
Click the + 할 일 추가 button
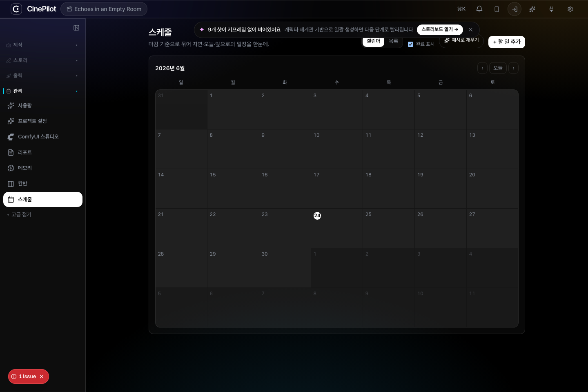(x=507, y=42)
